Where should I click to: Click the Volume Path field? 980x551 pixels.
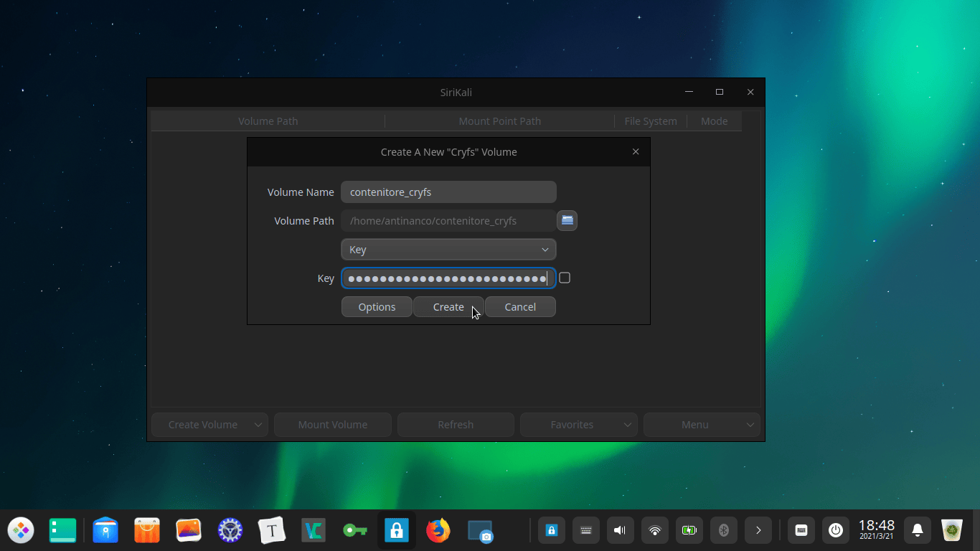coord(448,220)
